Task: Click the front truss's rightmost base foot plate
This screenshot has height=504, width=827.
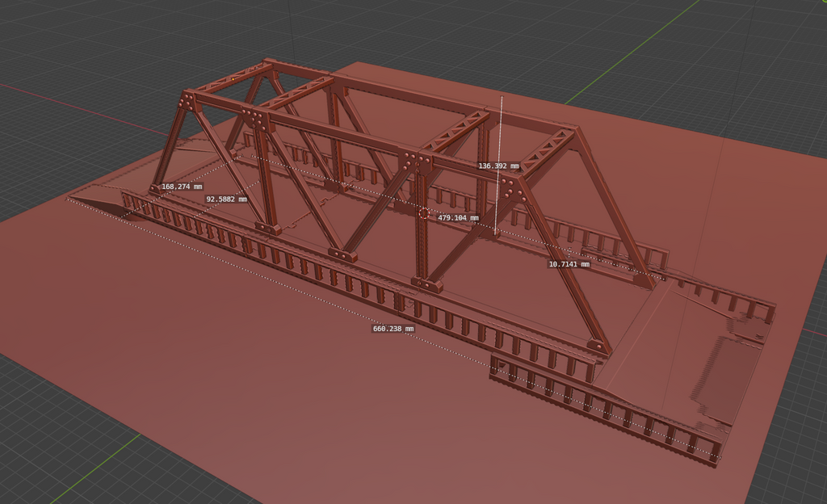Action: pos(598,346)
